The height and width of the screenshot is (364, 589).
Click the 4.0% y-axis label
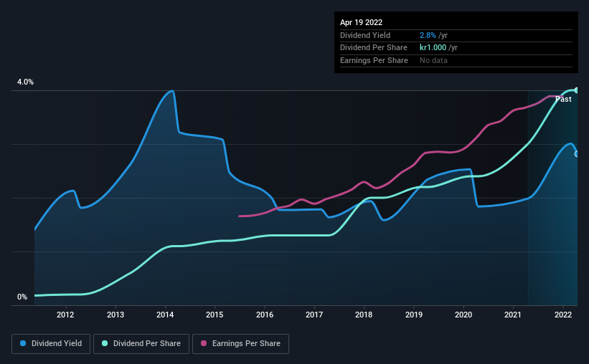[x=25, y=82]
